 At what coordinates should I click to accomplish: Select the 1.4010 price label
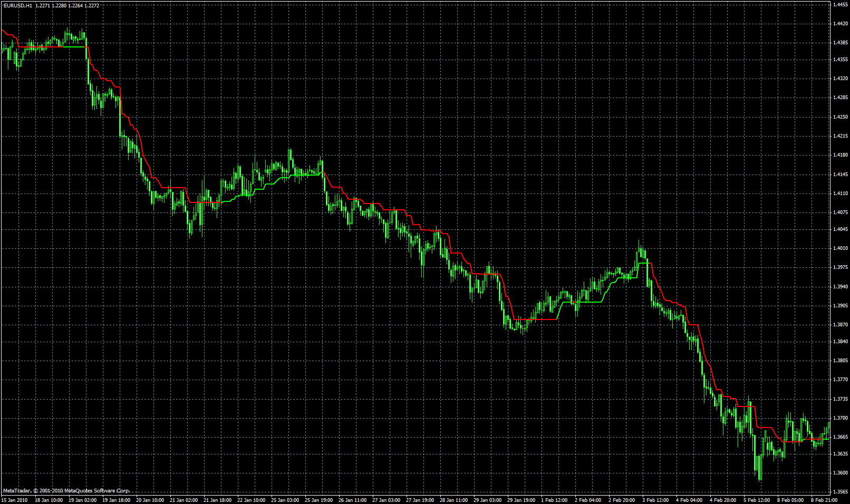[841, 248]
